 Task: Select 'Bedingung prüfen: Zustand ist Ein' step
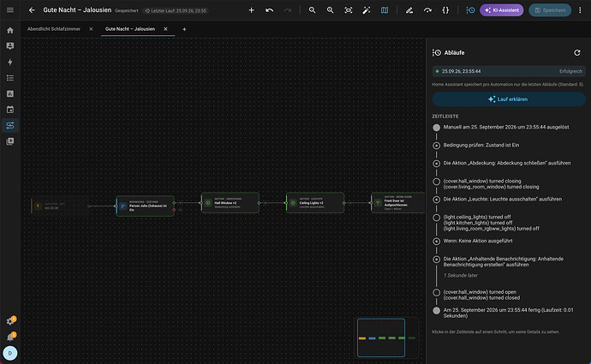click(481, 145)
